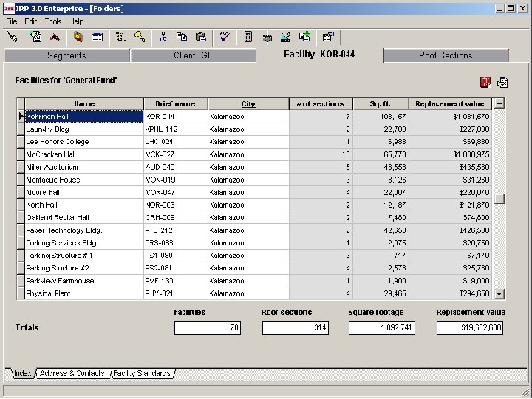
Task: Select McCracken Hall name cell
Action: 84,154
